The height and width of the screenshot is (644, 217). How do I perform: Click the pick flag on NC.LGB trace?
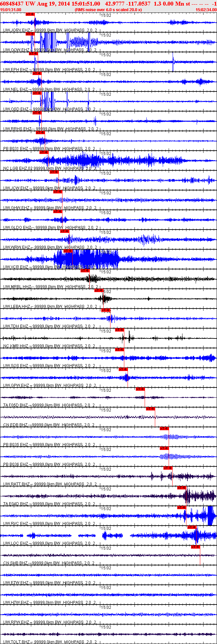click(x=44, y=152)
